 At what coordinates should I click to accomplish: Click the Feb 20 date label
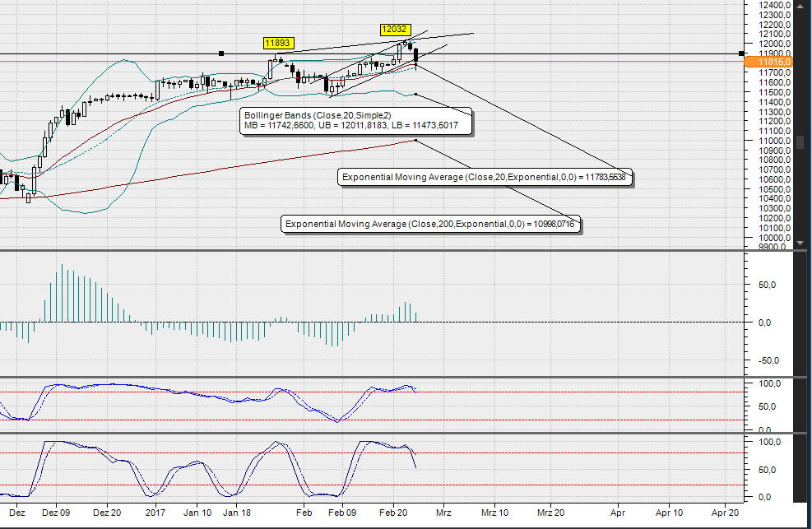tap(393, 513)
